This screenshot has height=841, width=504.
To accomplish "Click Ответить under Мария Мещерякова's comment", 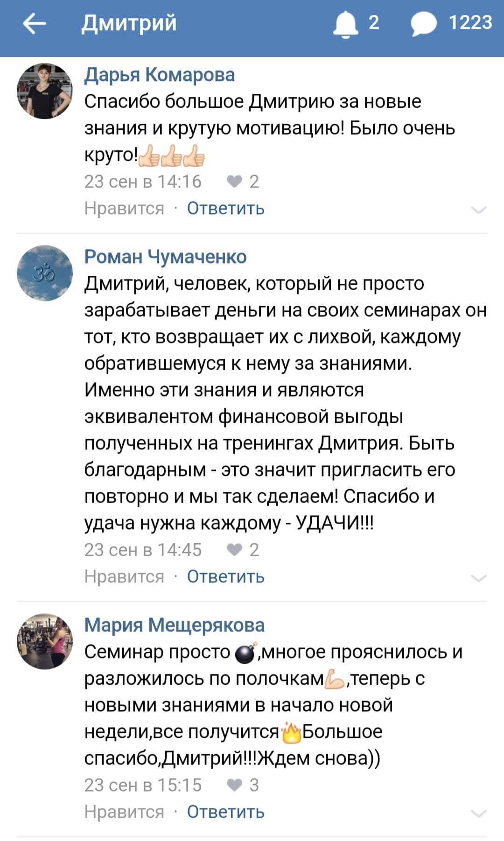I will pos(226,812).
